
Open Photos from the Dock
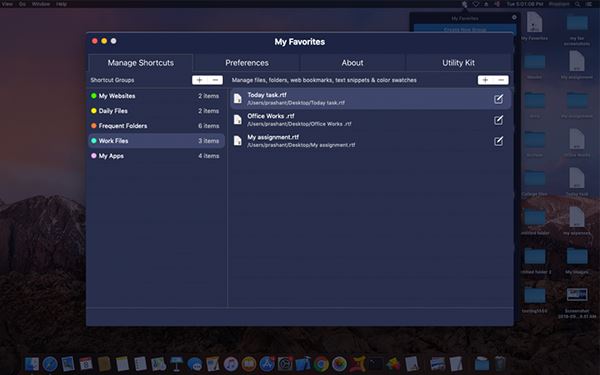[339, 364]
